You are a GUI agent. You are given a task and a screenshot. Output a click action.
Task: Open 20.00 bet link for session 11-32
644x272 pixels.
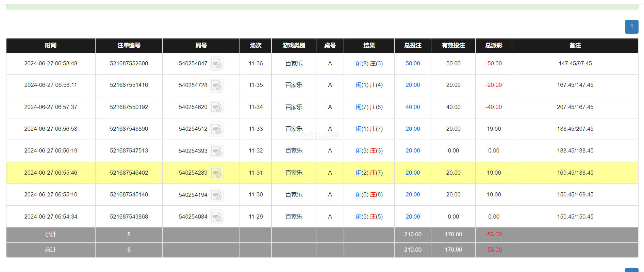(413, 150)
